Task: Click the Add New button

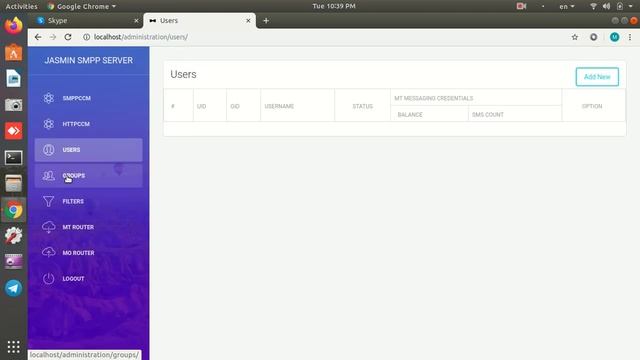Action: [597, 77]
